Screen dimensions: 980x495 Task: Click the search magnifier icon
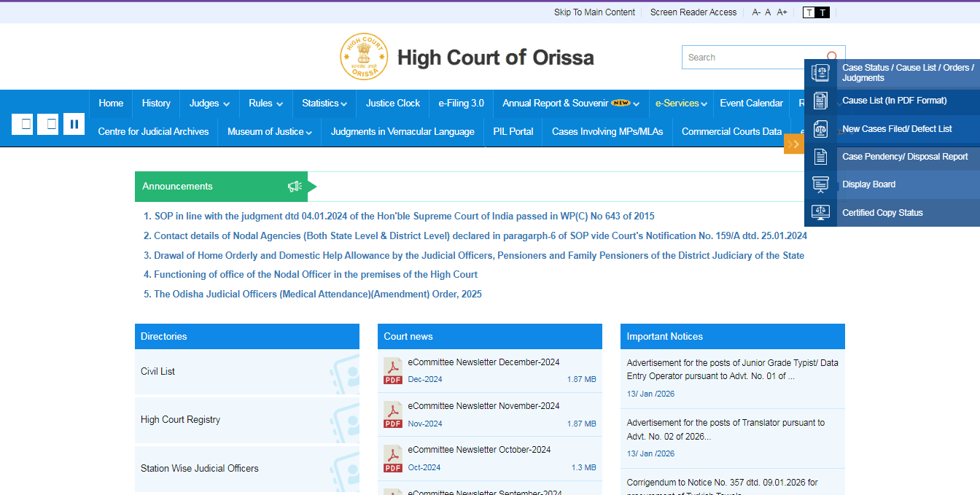pos(832,56)
